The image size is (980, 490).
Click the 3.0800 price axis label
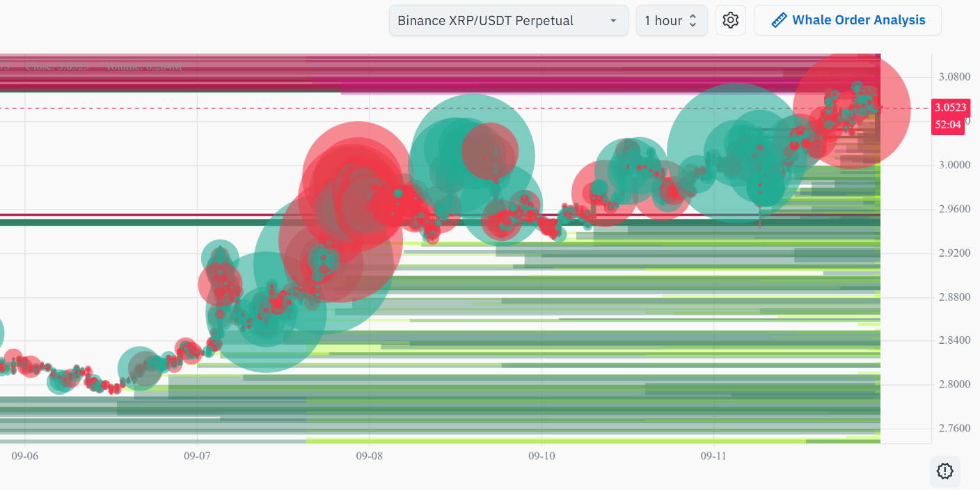[951, 76]
